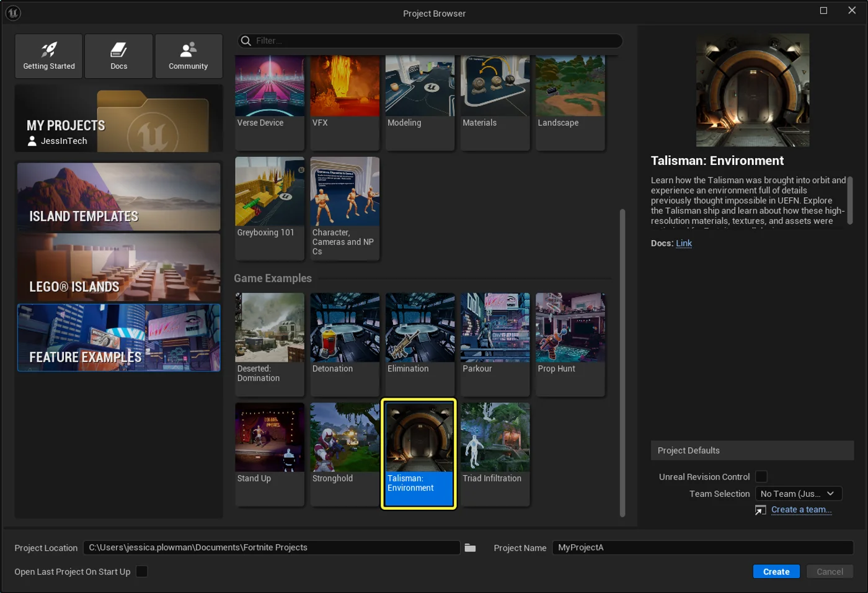
Task: Click the template list vertical scrollbar
Action: (622, 363)
